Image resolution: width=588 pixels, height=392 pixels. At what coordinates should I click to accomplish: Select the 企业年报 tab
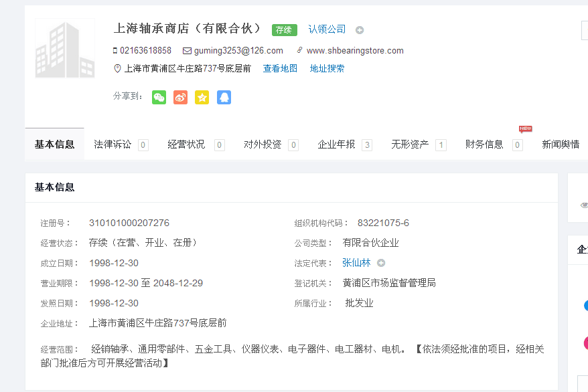(x=336, y=144)
